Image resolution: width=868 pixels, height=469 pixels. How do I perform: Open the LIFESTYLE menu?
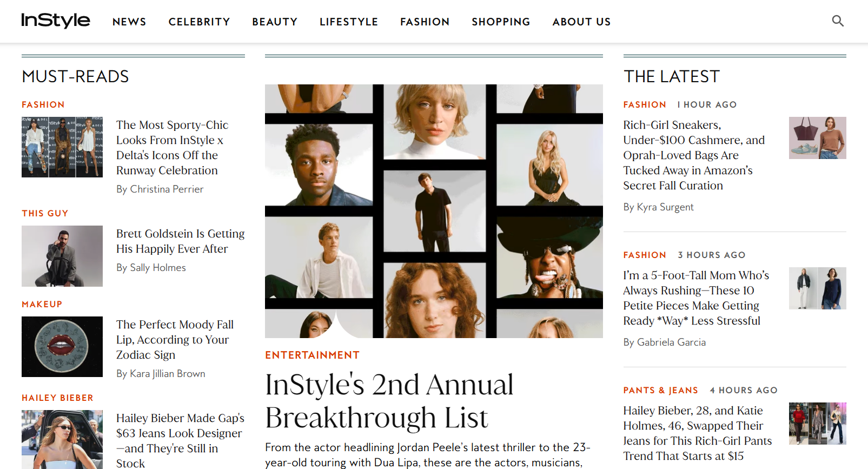[x=349, y=22]
